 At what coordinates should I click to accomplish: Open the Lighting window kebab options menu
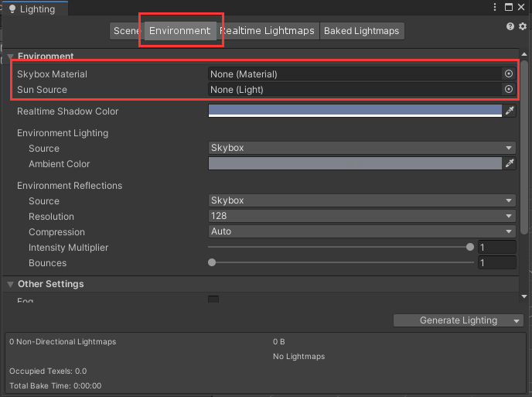click(x=495, y=7)
